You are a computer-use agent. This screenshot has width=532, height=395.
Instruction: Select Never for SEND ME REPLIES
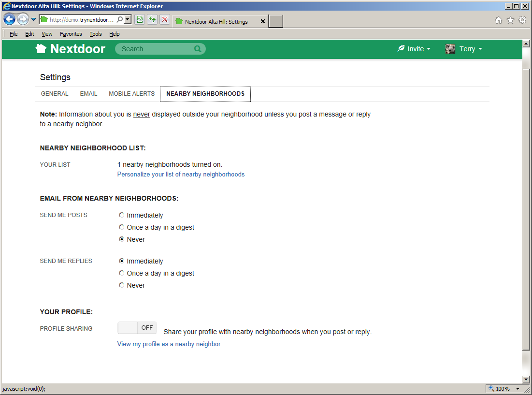121,285
